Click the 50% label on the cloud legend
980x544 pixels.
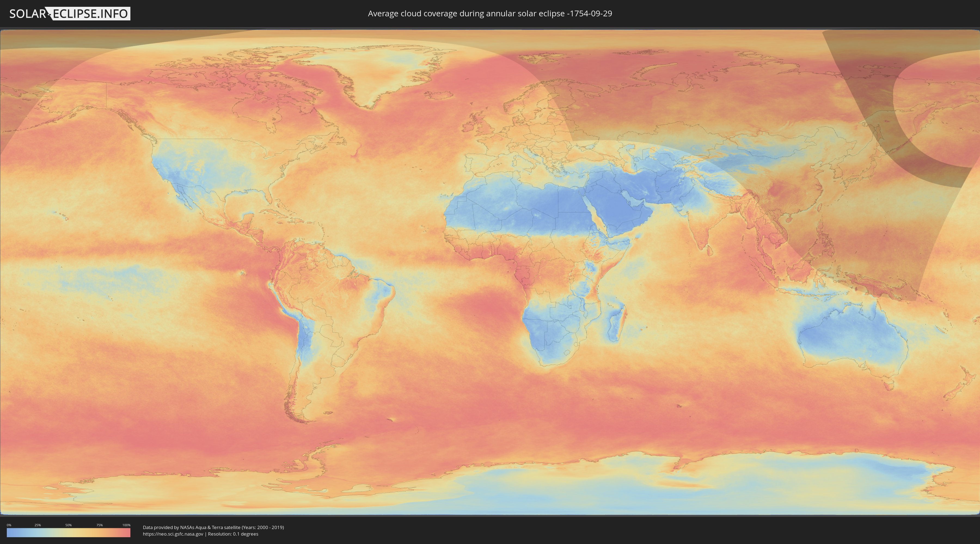[69, 525]
